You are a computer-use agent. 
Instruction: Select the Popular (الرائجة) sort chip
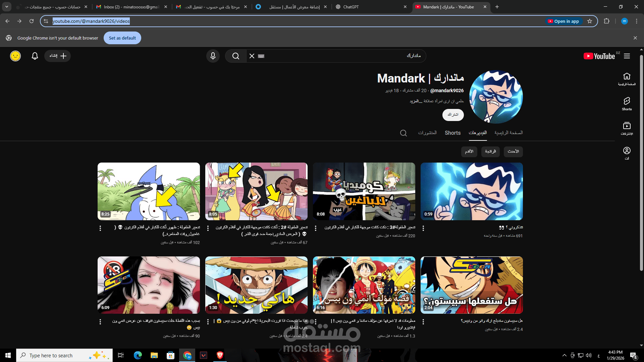pyautogui.click(x=490, y=152)
